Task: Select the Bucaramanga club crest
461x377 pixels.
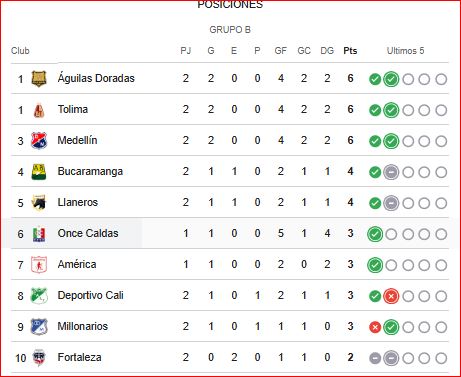Action: 39,172
